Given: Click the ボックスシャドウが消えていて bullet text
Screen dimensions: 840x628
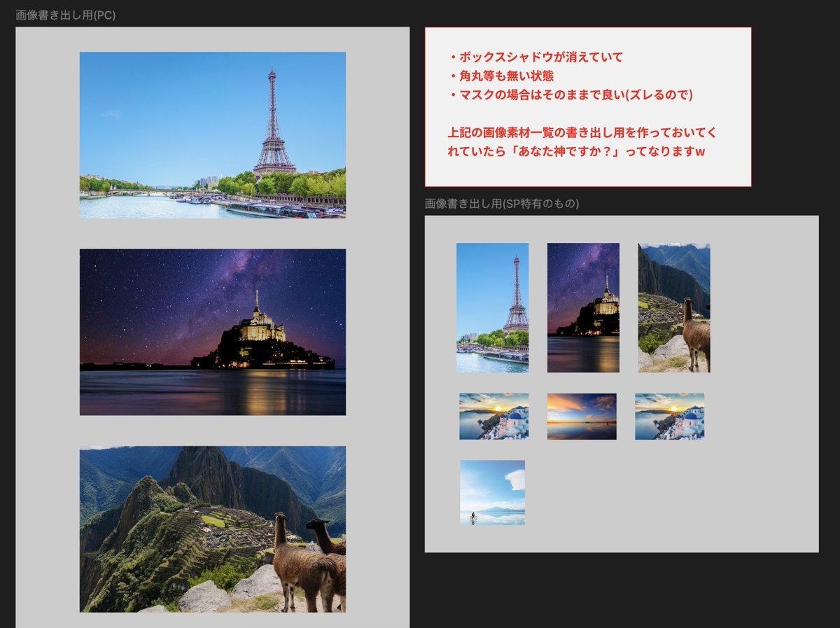Looking at the screenshot, I should 539,58.
